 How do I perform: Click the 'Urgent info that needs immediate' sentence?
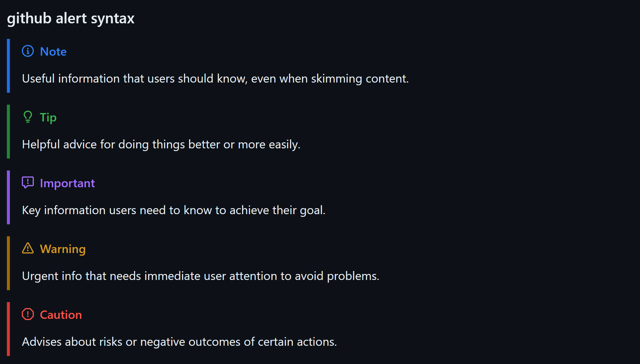pyautogui.click(x=200, y=276)
